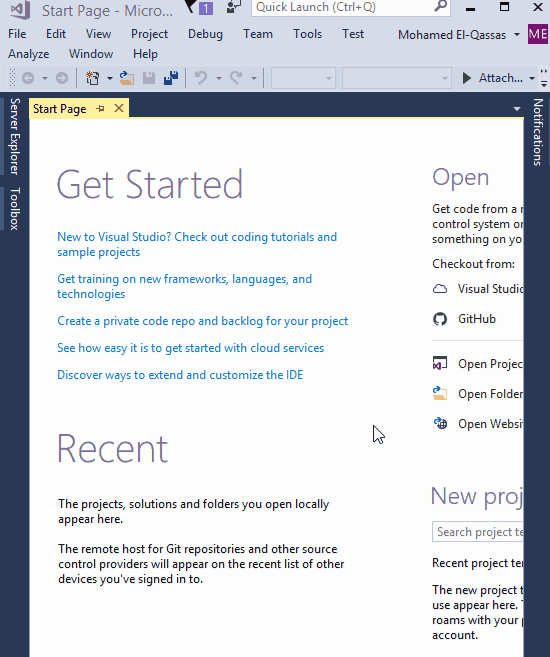Open the File menu
The image size is (550, 657).
pos(17,34)
